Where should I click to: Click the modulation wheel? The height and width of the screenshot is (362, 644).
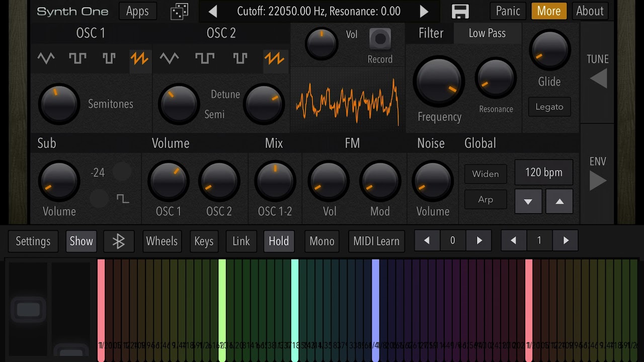pyautogui.click(x=71, y=310)
